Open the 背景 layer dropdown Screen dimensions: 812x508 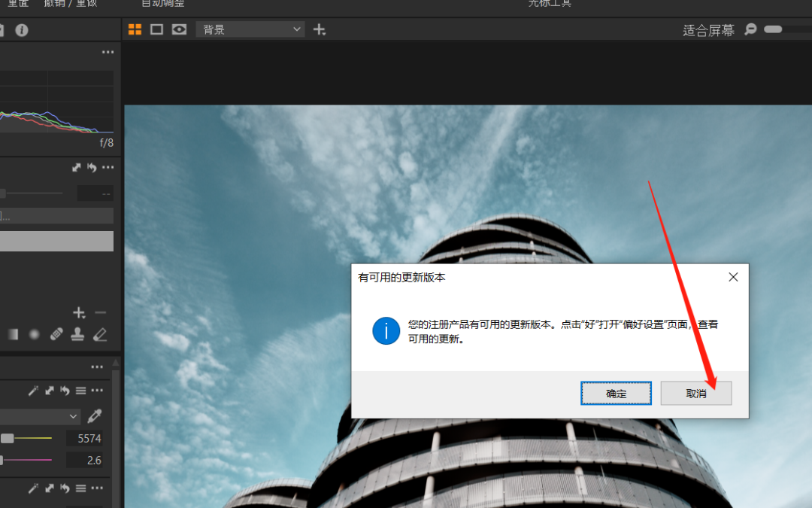coord(250,29)
